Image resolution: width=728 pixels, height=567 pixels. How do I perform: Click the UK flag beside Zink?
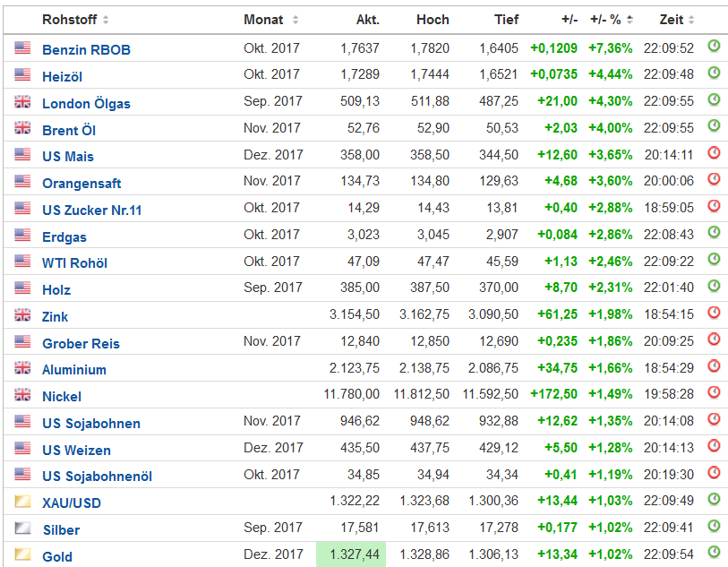22,315
